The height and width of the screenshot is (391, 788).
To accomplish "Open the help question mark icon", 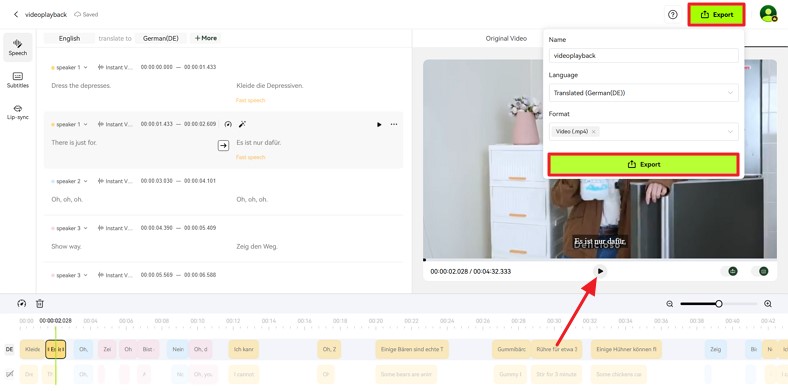I will (672, 15).
